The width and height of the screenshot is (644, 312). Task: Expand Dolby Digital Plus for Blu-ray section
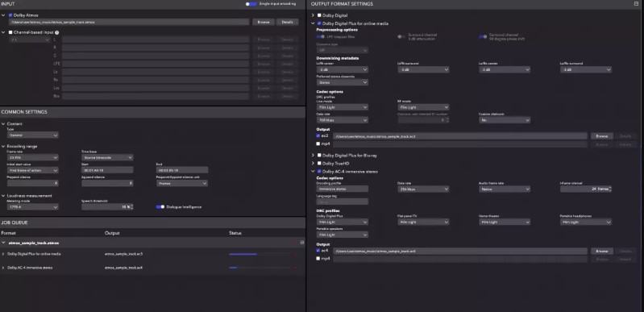tap(313, 156)
